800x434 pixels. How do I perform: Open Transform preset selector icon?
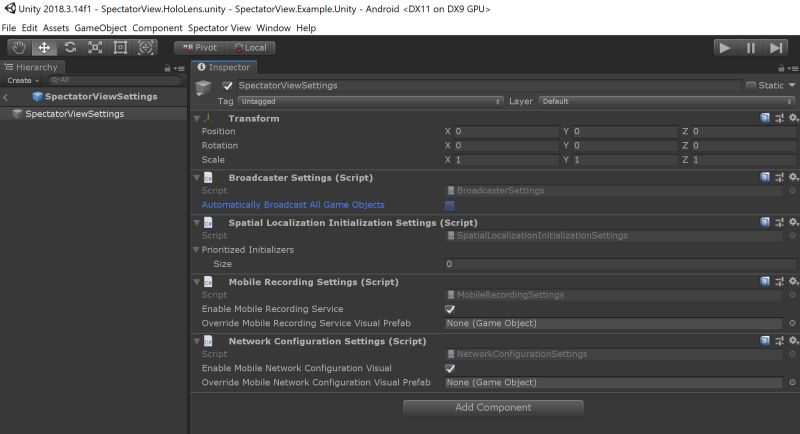(x=779, y=118)
